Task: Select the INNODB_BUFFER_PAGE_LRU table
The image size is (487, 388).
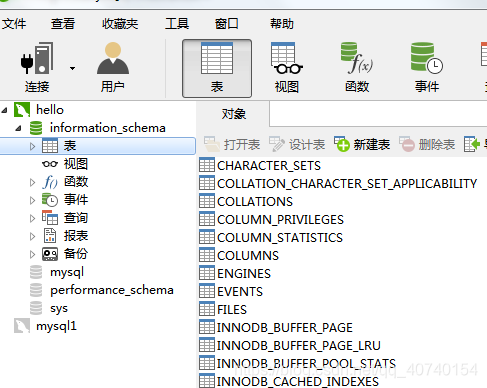Action: [x=298, y=346]
